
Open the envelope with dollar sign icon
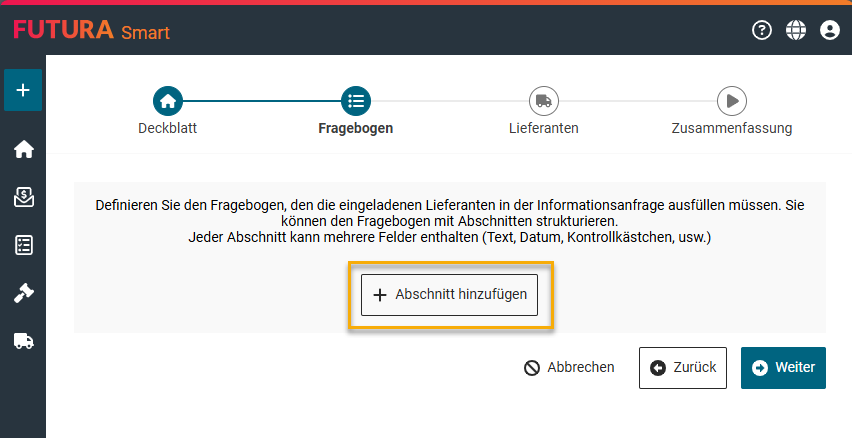click(x=23, y=197)
